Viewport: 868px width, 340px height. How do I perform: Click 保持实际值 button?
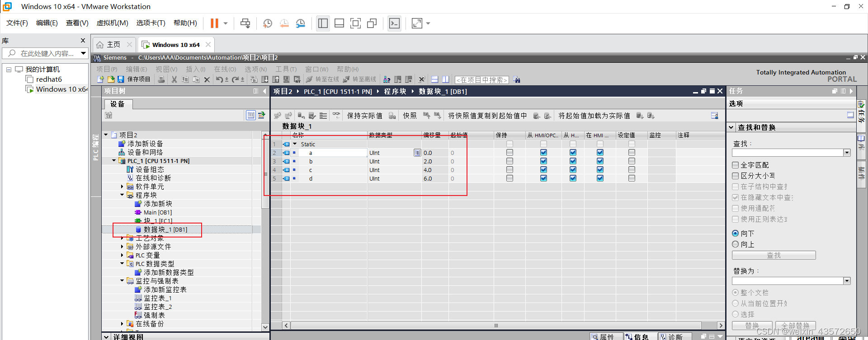click(364, 116)
